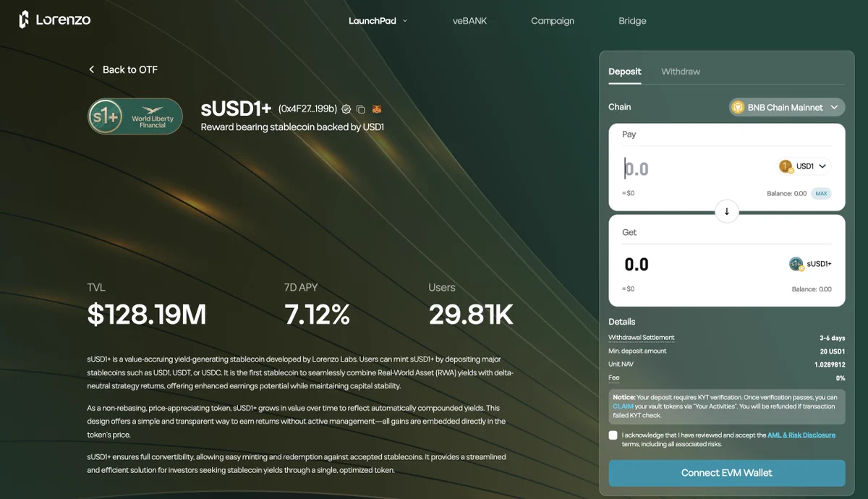868x499 pixels.
Task: Click the 3-6 days settlement value
Action: pyautogui.click(x=832, y=338)
